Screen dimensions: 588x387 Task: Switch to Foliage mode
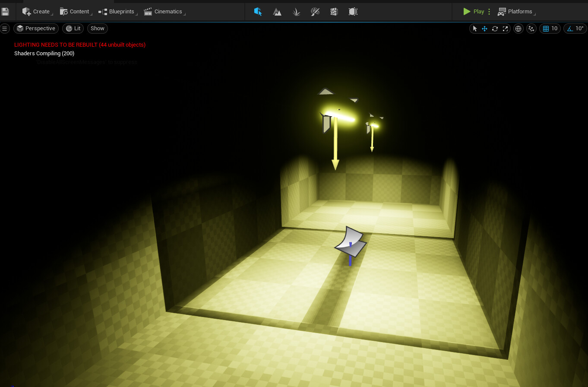296,12
